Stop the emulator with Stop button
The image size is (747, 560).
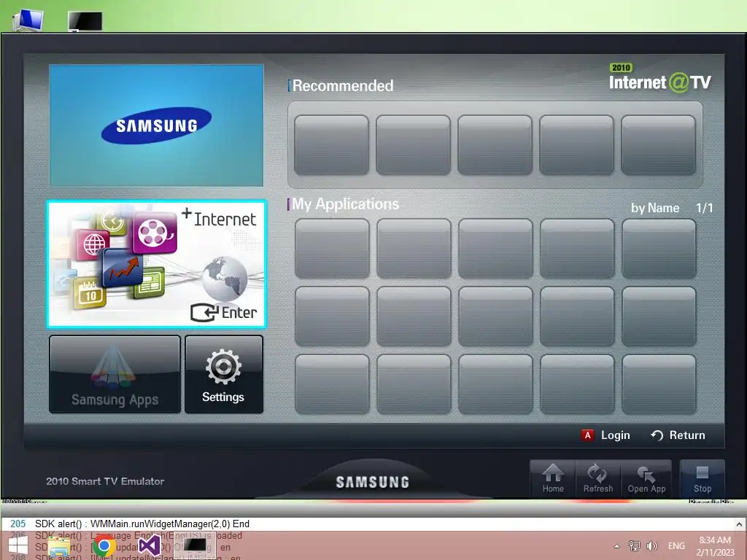point(703,478)
